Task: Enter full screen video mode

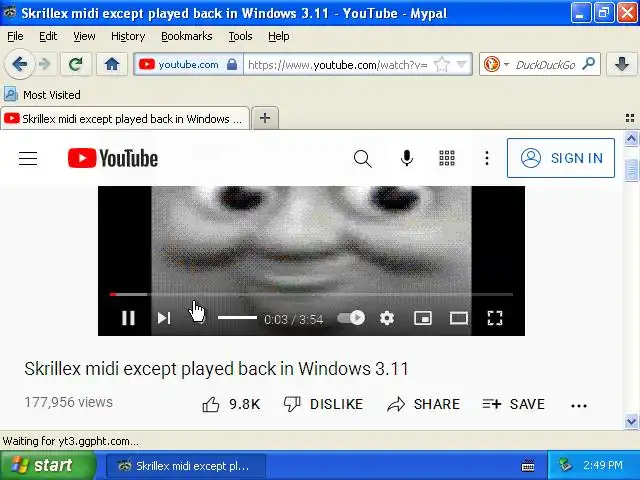Action: click(495, 318)
